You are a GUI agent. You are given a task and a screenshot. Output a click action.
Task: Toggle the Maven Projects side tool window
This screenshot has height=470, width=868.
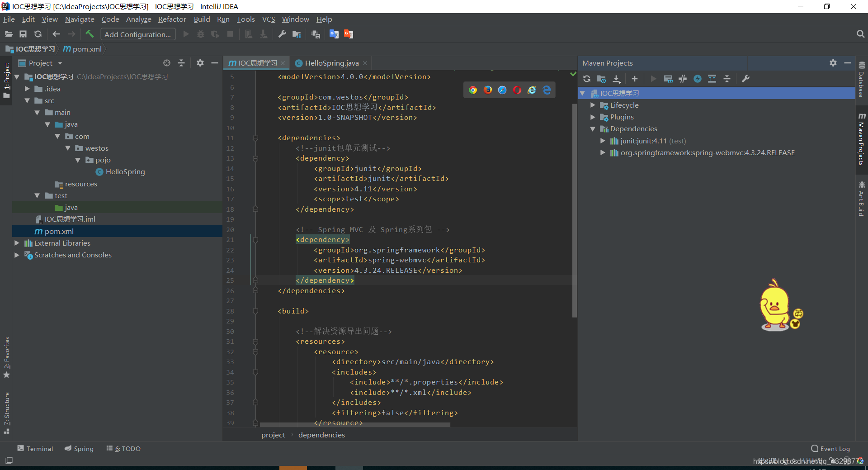tap(861, 139)
